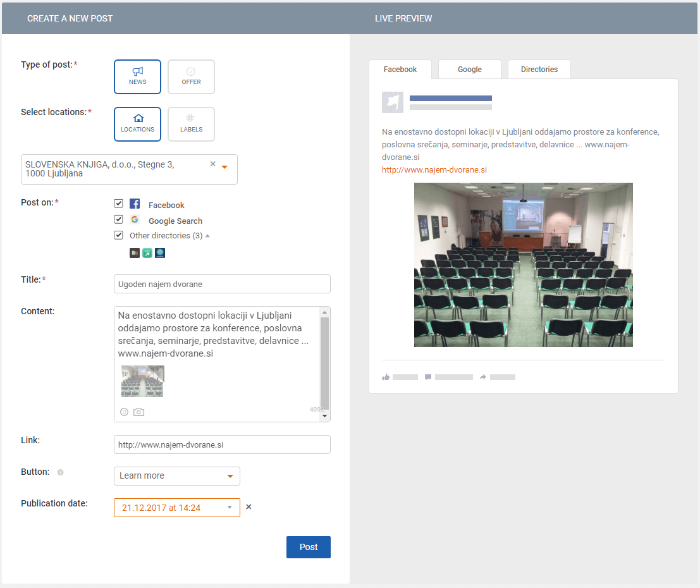The image size is (700, 588).
Task: Open the publication date picker dropdown
Action: 230,508
